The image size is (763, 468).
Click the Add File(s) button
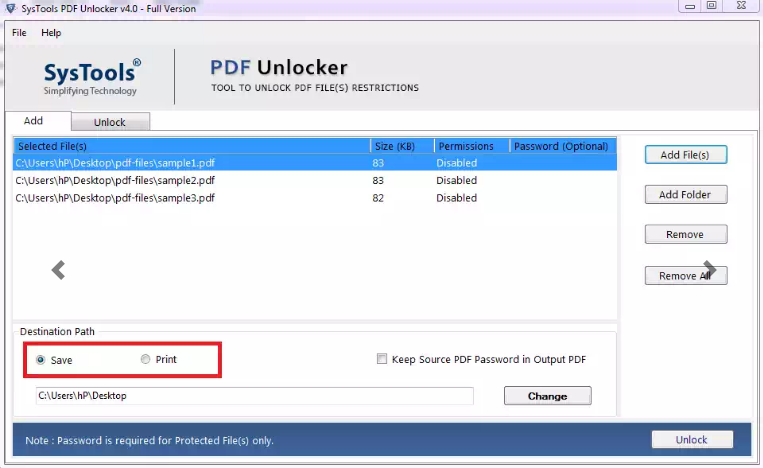pos(686,155)
